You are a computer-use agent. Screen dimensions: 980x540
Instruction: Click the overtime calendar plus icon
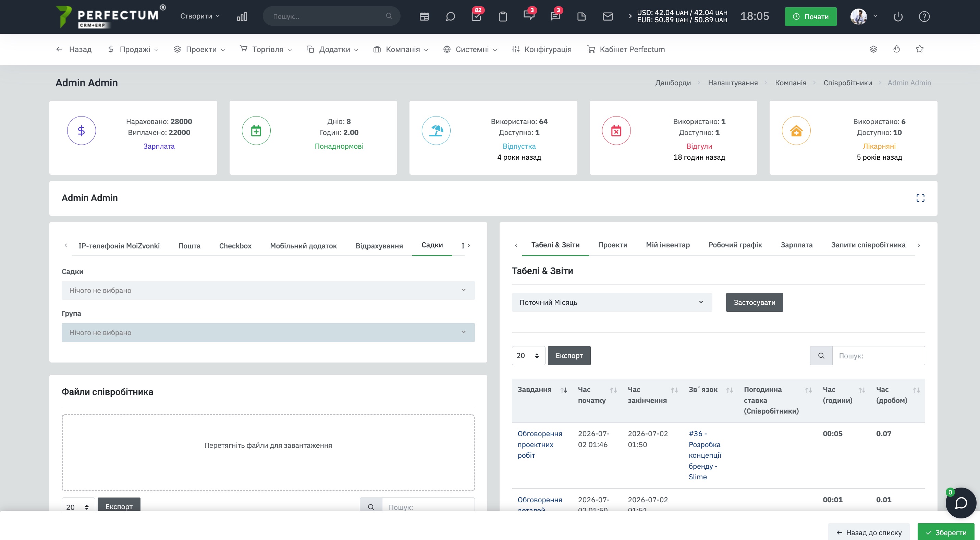tap(256, 131)
